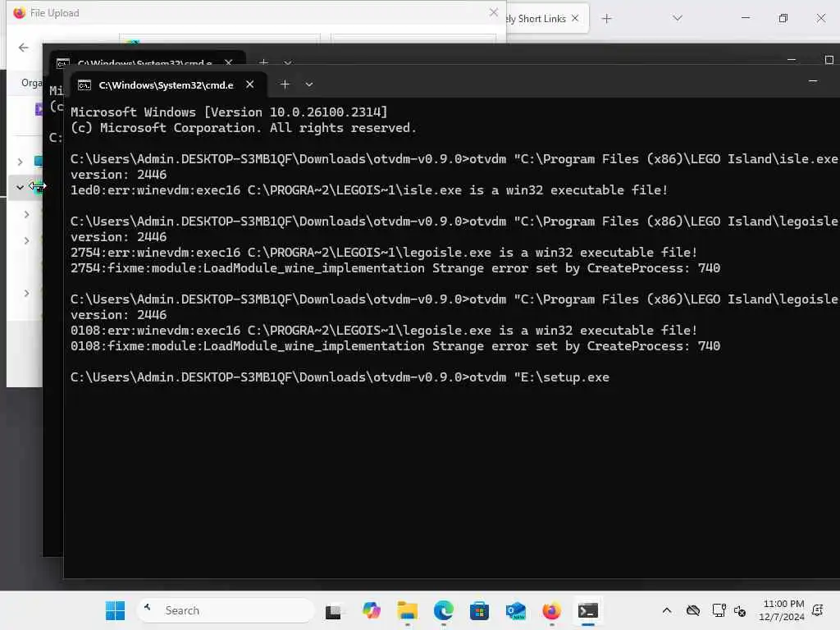The height and width of the screenshot is (630, 840).
Task: Go back in the File Upload dialog
Action: tap(23, 48)
